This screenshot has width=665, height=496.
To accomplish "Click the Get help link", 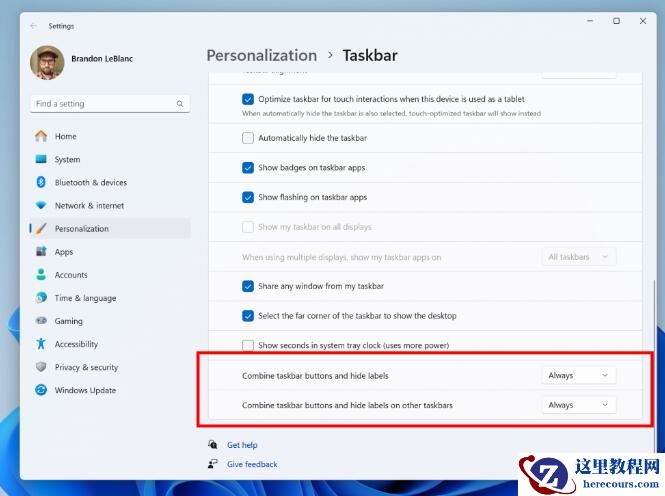I will tap(242, 445).
